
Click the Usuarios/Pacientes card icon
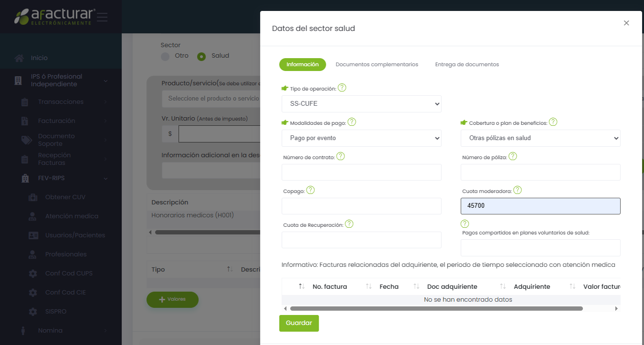point(33,235)
